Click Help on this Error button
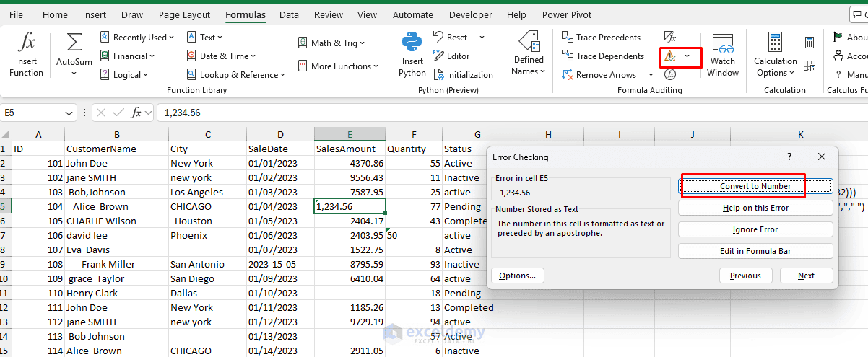Screen dimensions: 868x357 pos(755,208)
